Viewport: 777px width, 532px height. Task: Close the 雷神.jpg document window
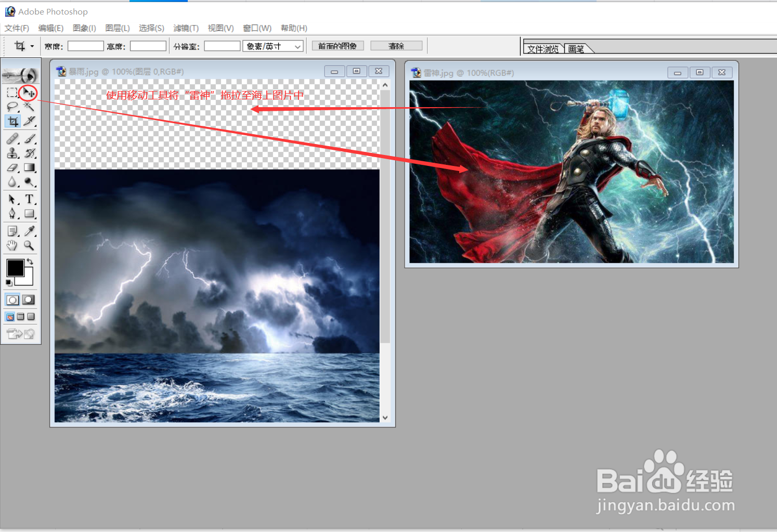click(x=722, y=72)
